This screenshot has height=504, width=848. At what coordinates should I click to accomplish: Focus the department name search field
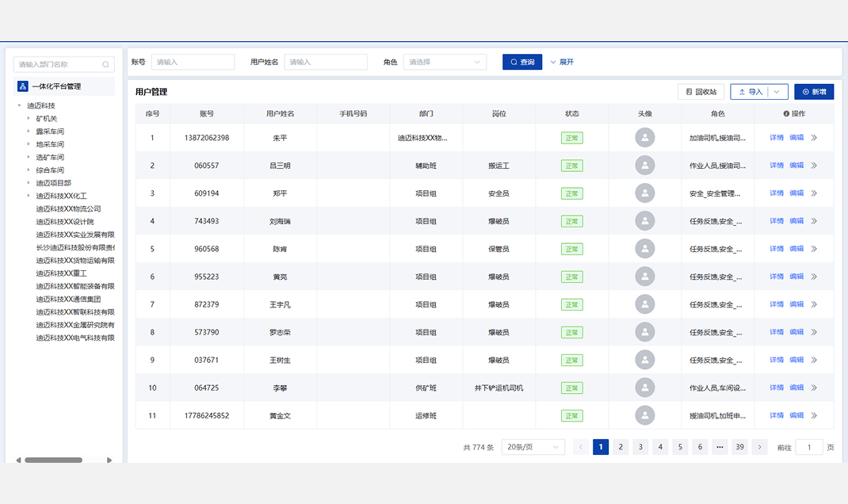pos(64,64)
